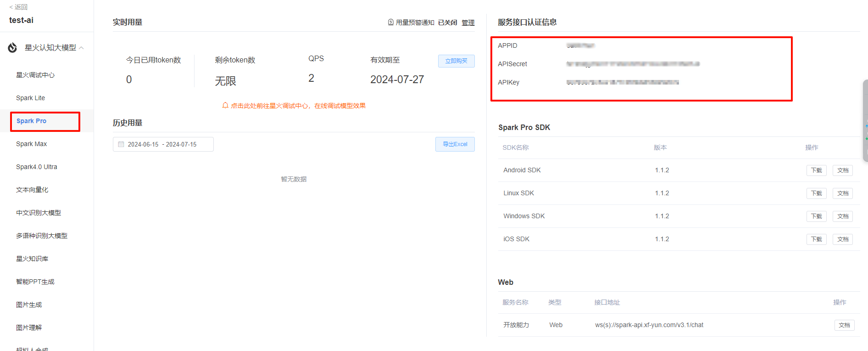Open 图片生成 menu item
This screenshot has width=868, height=351.
[x=29, y=305]
